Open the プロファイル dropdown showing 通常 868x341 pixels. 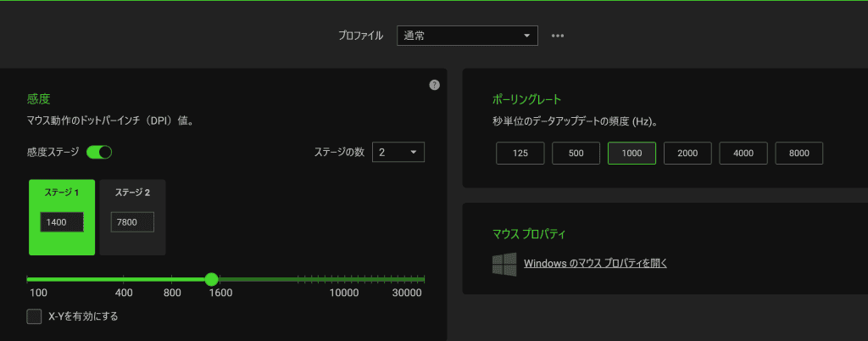pyautogui.click(x=467, y=36)
